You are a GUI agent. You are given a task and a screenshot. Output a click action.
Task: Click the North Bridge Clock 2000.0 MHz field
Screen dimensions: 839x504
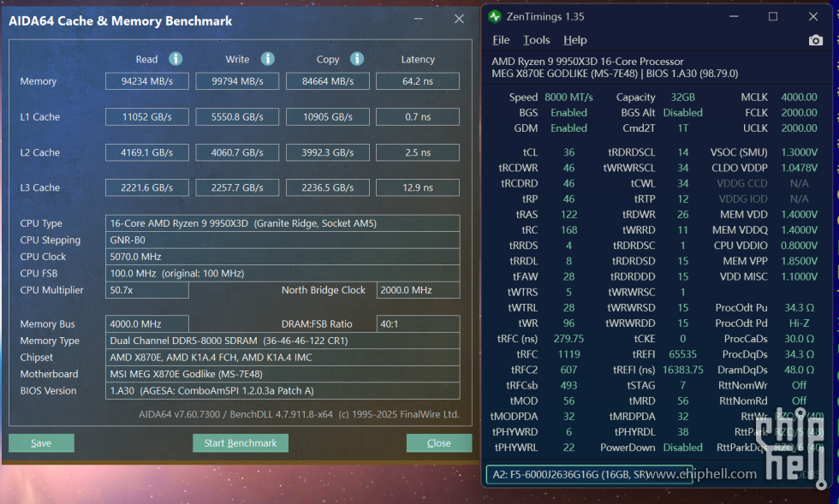418,290
